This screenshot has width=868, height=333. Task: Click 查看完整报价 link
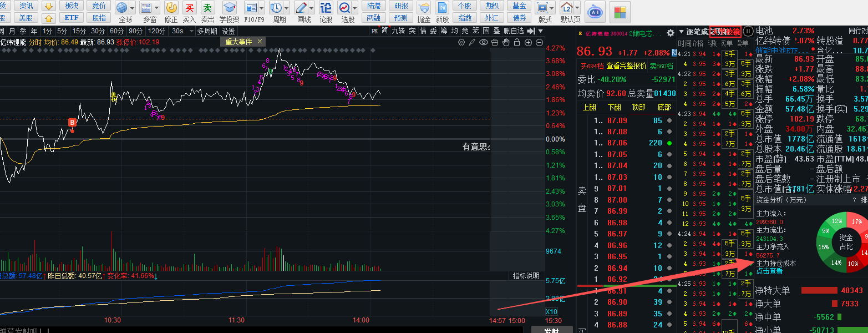point(626,65)
